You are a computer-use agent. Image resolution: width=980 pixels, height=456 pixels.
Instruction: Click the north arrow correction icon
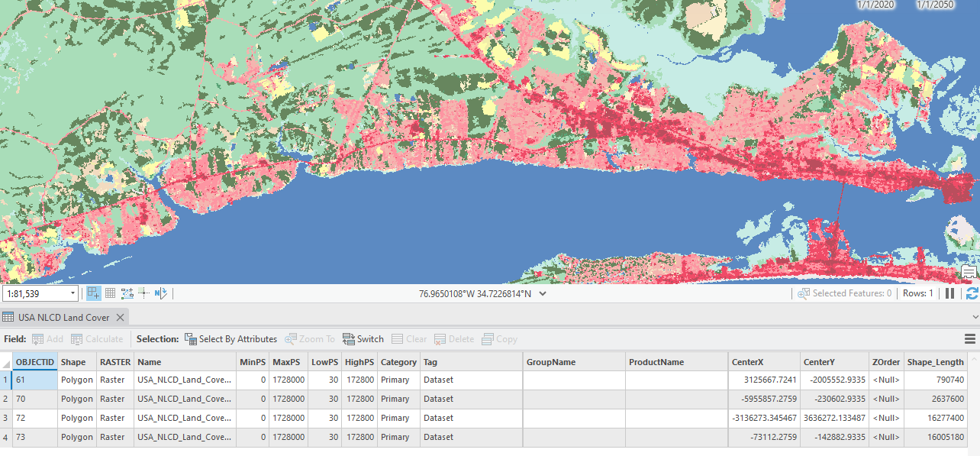[160, 293]
